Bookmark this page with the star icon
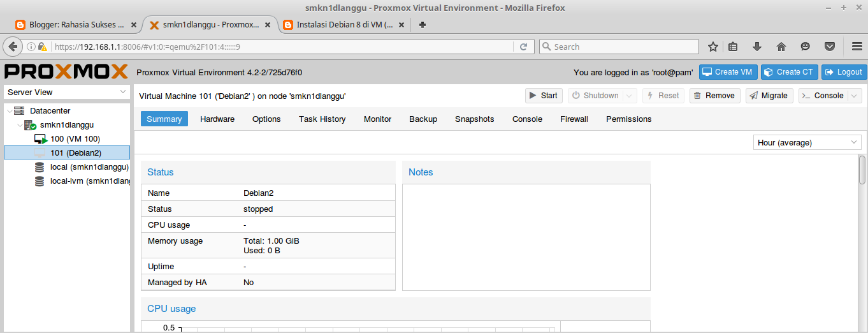The height and width of the screenshot is (333, 868). tap(713, 47)
